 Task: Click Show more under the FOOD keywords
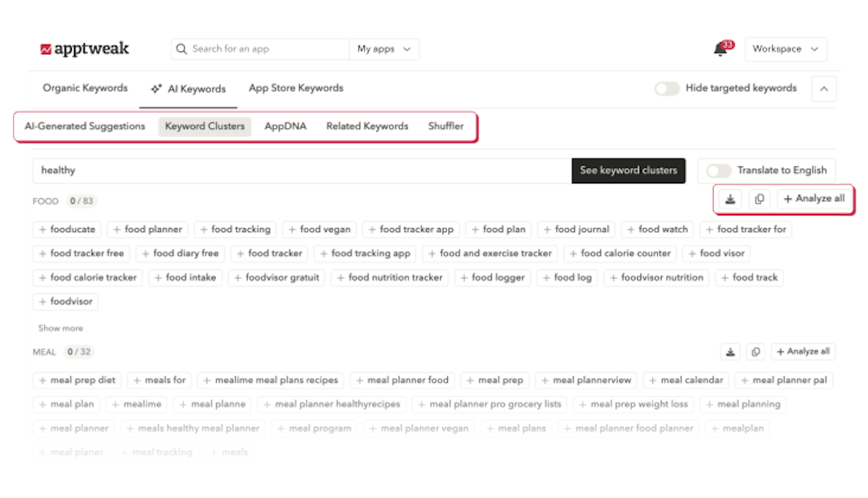click(60, 328)
